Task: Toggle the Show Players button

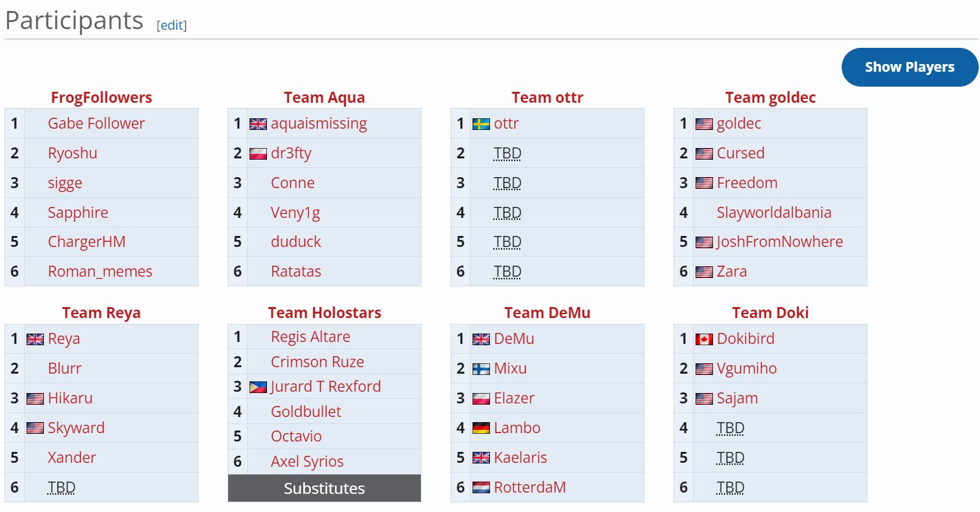Action: click(910, 67)
